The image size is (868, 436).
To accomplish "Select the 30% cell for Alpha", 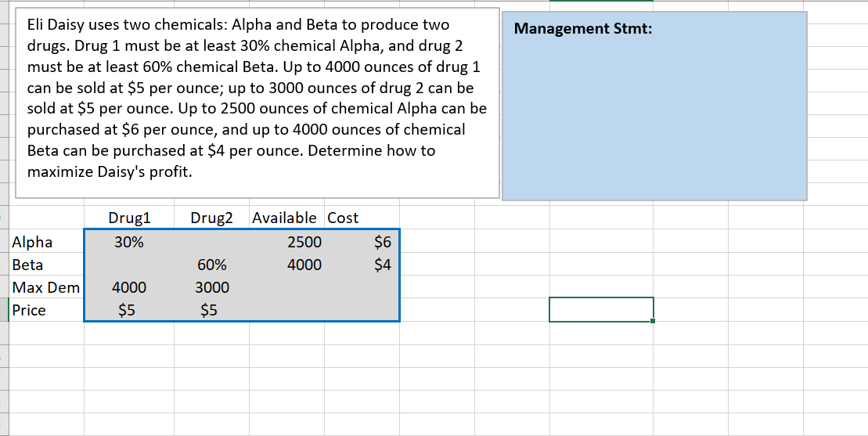I will click(129, 242).
